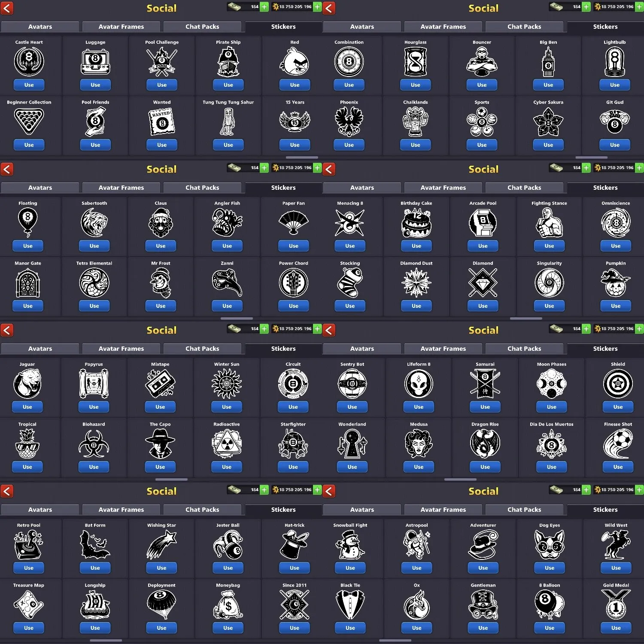Click the "Beginner Collection" sticker name
The height and width of the screenshot is (644, 644).
click(29, 102)
